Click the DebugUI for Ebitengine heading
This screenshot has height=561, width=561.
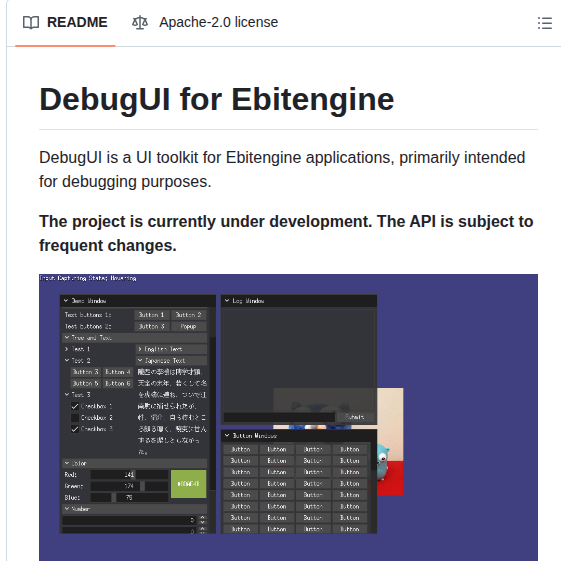(216, 99)
